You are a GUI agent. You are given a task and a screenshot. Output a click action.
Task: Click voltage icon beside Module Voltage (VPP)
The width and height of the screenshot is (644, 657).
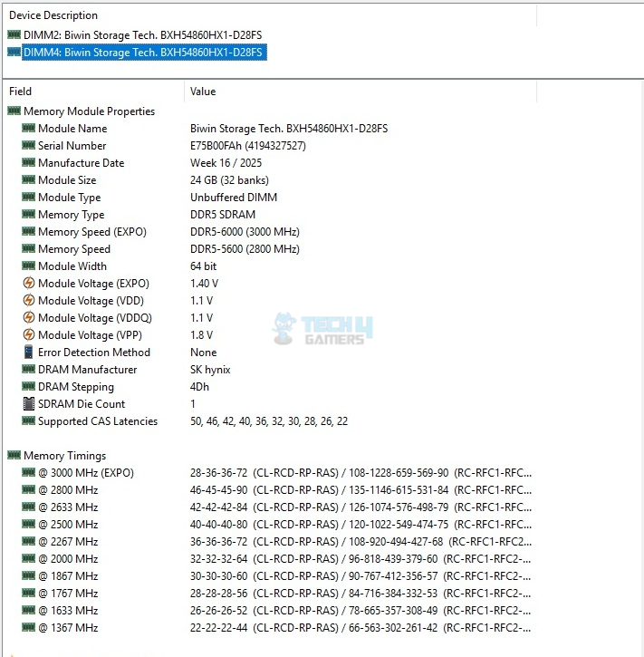(x=28, y=334)
